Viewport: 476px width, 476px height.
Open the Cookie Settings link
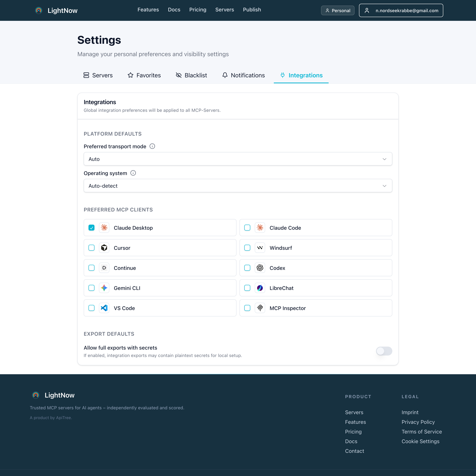click(421, 441)
